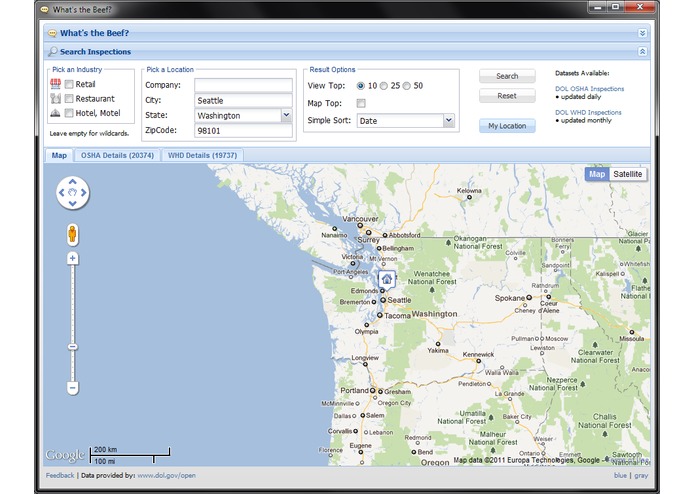Switch to the Map tab
The width and height of the screenshot is (695, 494).
click(x=59, y=156)
